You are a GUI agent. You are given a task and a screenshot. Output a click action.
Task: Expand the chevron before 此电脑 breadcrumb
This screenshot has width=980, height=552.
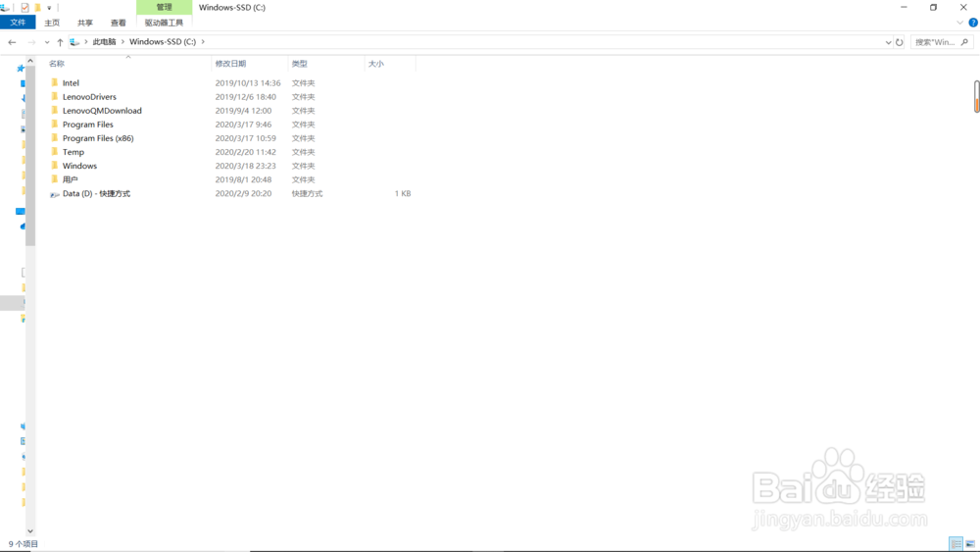(86, 42)
